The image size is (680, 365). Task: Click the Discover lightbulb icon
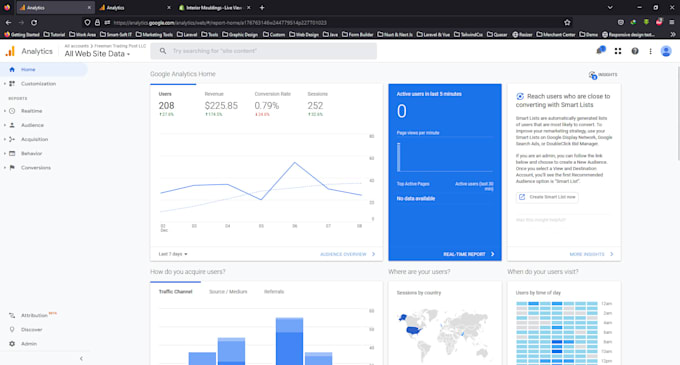click(12, 329)
